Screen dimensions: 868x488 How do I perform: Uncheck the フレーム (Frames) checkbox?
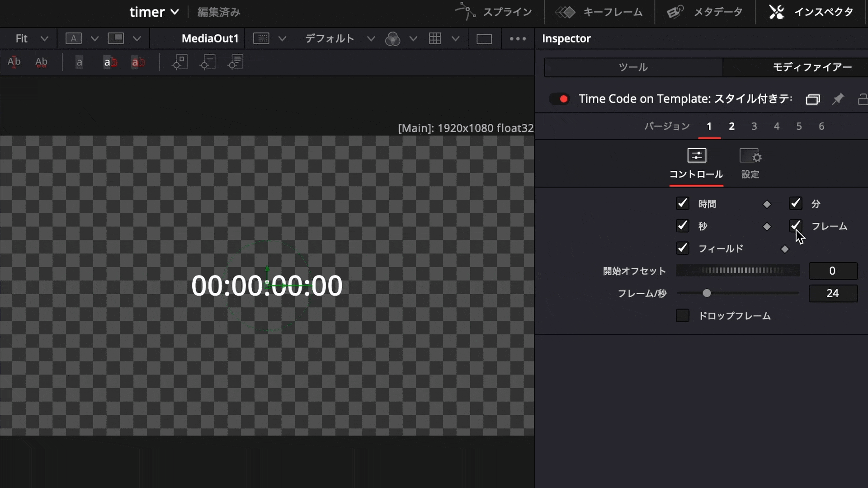(795, 225)
